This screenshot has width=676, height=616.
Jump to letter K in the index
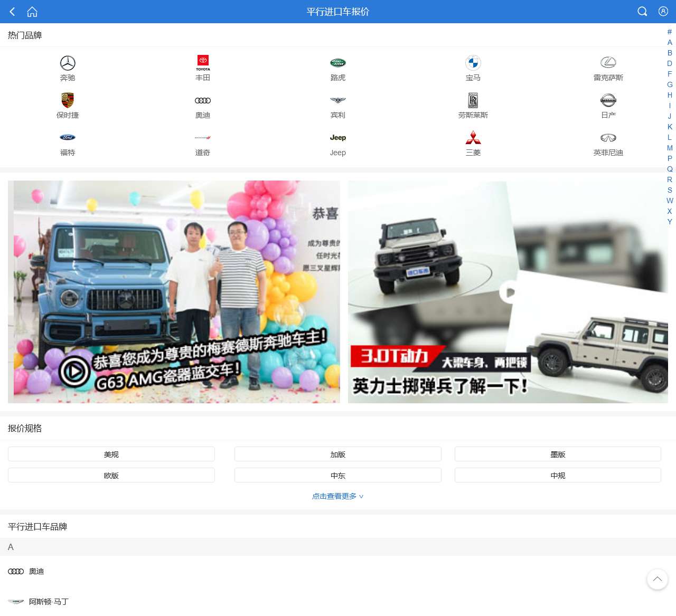click(670, 127)
